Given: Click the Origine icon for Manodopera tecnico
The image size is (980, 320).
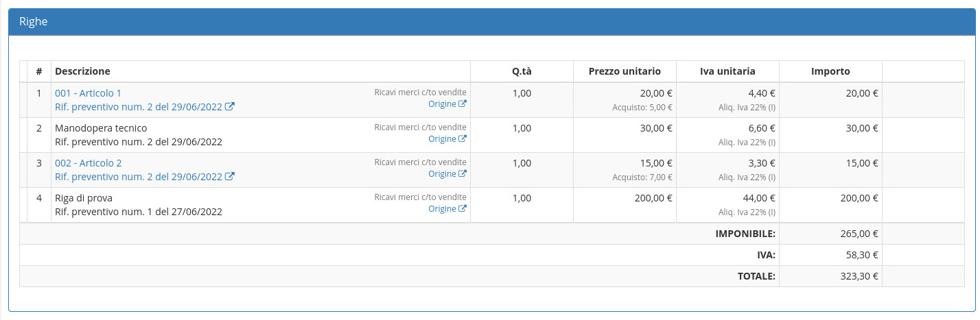Looking at the screenshot, I should pyautogui.click(x=463, y=139).
